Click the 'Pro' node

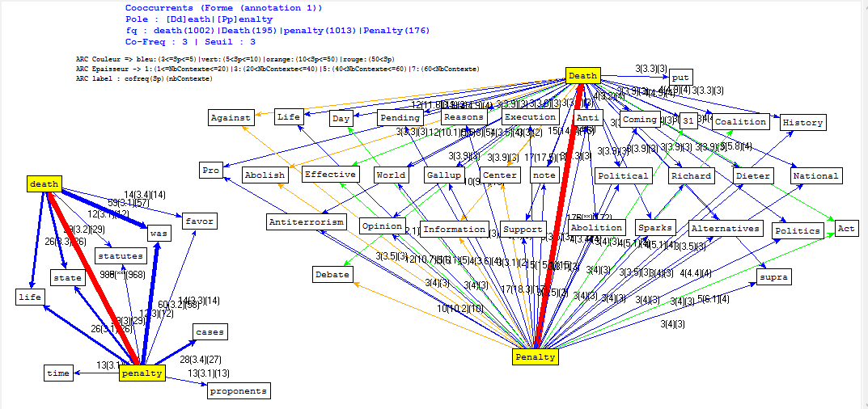(x=211, y=170)
